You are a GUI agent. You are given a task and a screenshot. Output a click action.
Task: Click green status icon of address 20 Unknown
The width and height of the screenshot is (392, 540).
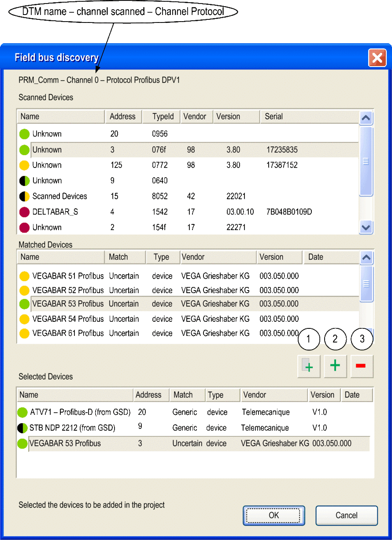click(x=24, y=134)
